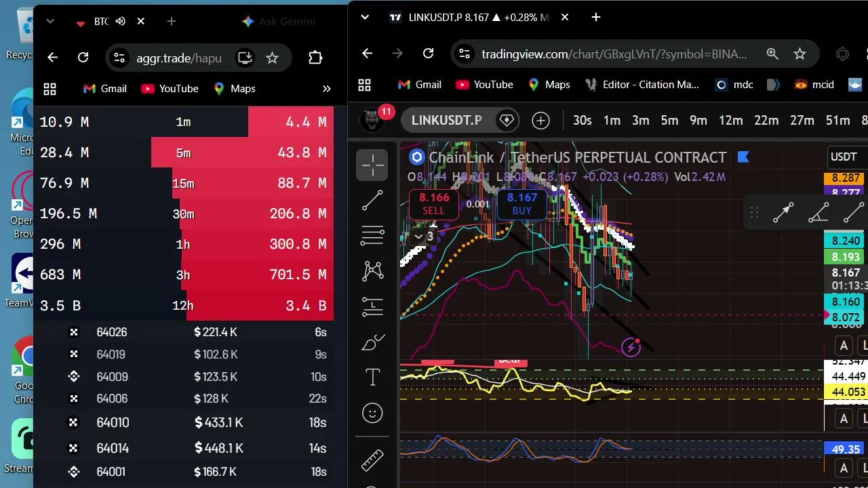868x488 pixels.
Task: Select the 1m chart timeframe in TradingView
Action: click(x=612, y=121)
